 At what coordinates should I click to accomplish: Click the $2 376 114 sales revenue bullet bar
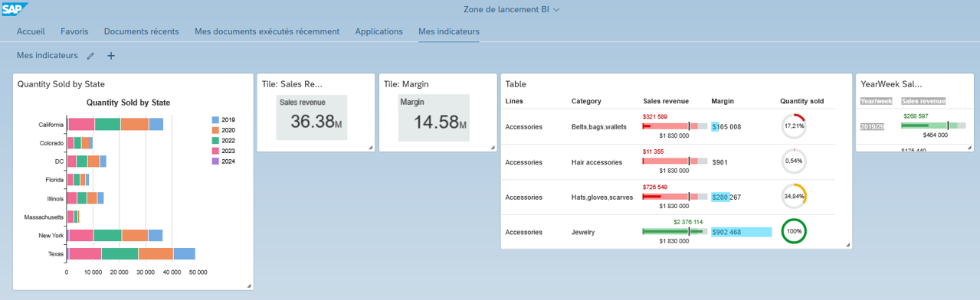(675, 231)
